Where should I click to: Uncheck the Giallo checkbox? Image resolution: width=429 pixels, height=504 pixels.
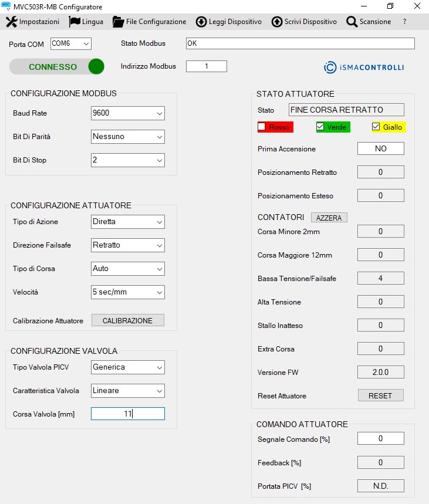tap(376, 127)
